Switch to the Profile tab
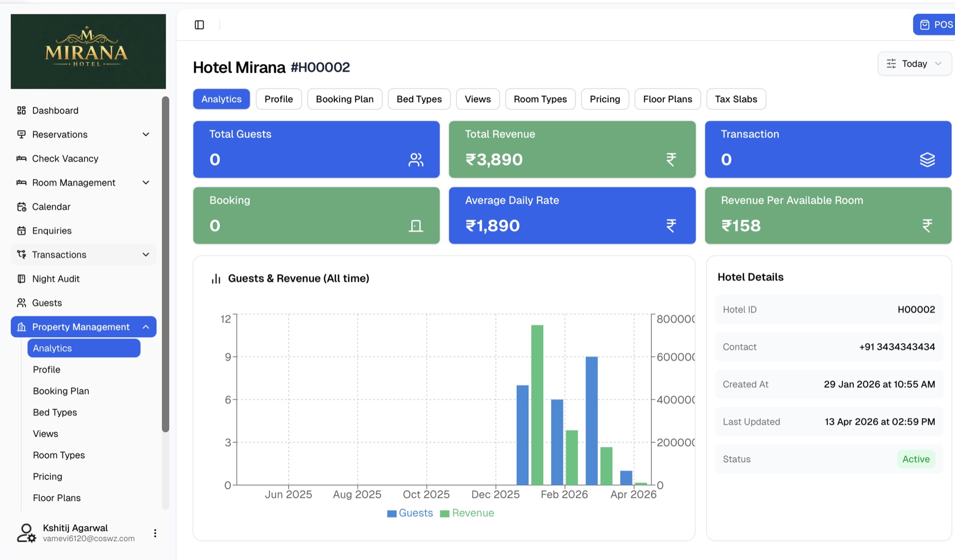 (x=279, y=99)
